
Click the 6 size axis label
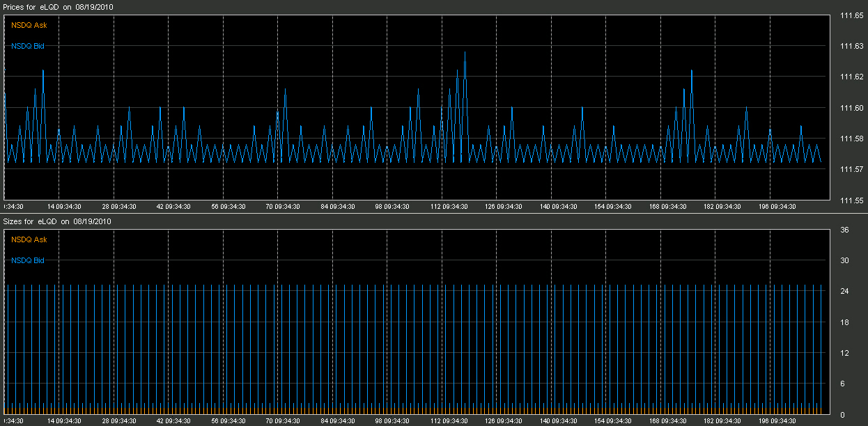point(843,384)
